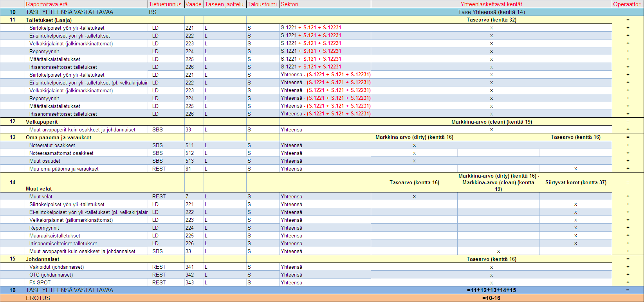
Task: Click 'TASE YHTEENSÄ VASTATTAVAA' in row 16
Action: click(x=69, y=290)
